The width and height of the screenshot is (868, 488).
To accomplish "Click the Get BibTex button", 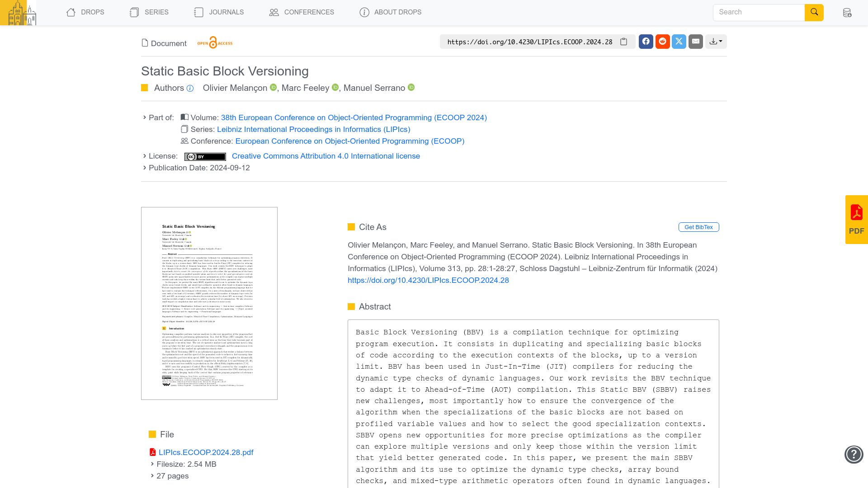I will coord(698,227).
